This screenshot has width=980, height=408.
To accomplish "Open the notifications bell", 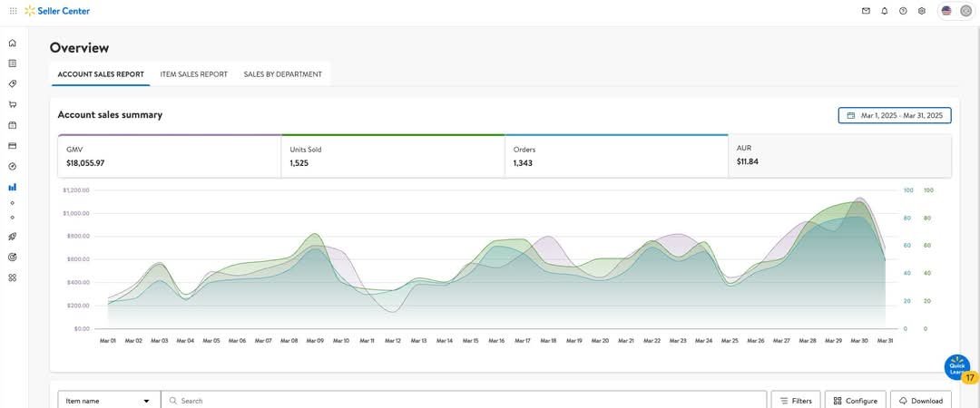I will (x=885, y=11).
